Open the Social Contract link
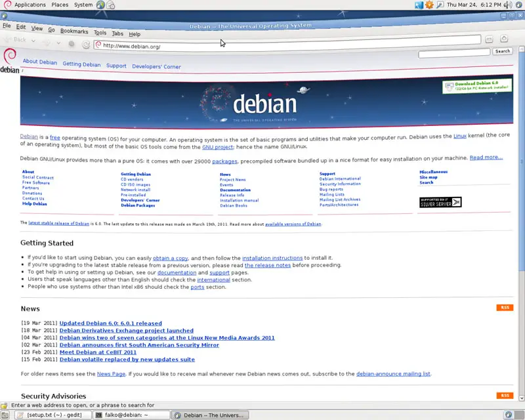This screenshot has height=420, width=525. [x=38, y=177]
